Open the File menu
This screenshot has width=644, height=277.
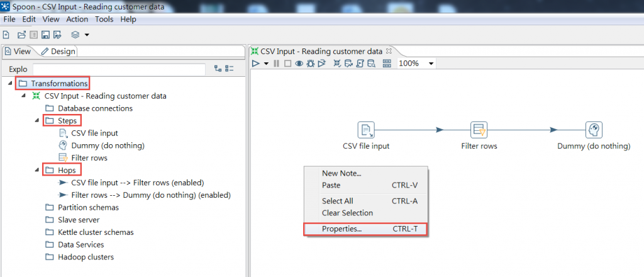click(x=9, y=20)
